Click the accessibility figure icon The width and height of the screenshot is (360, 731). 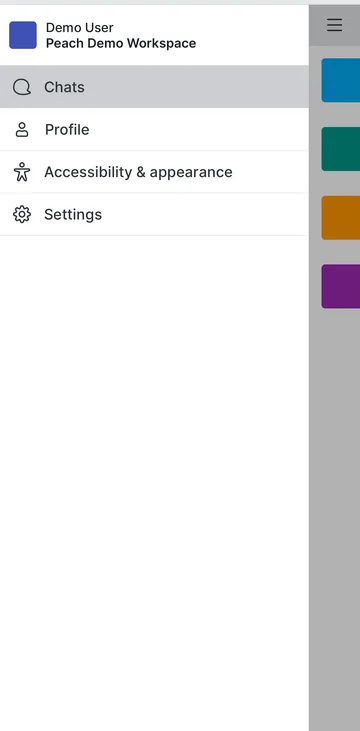point(21,172)
